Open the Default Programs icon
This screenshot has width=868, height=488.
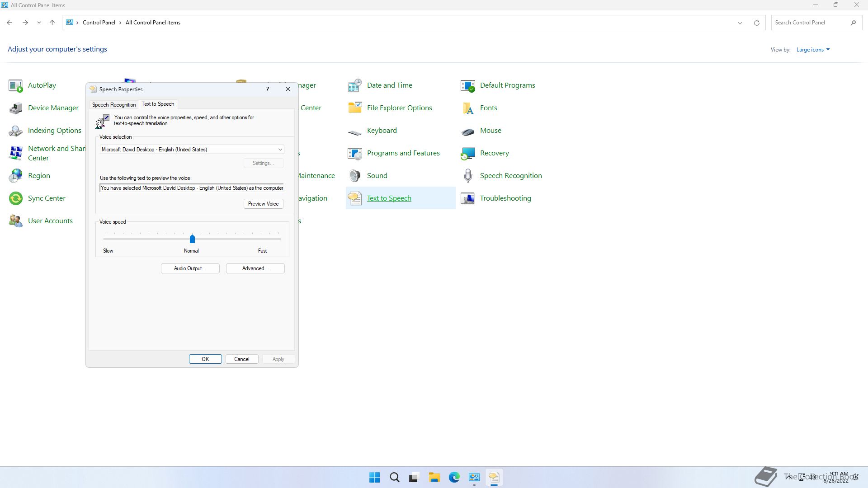coord(468,85)
